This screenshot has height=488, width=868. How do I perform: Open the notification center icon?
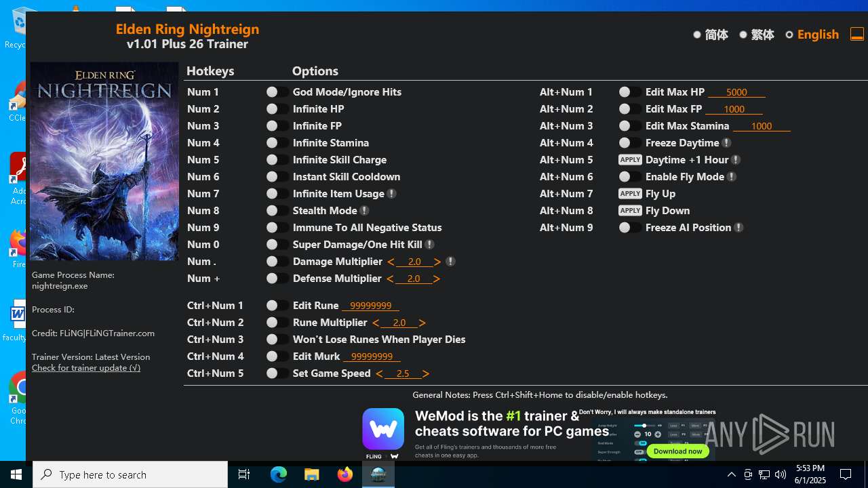846,474
